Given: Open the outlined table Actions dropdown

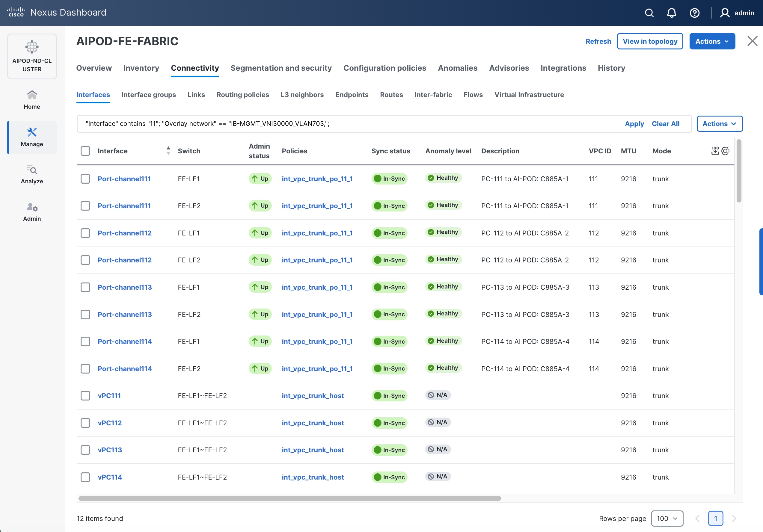Looking at the screenshot, I should click(x=719, y=124).
